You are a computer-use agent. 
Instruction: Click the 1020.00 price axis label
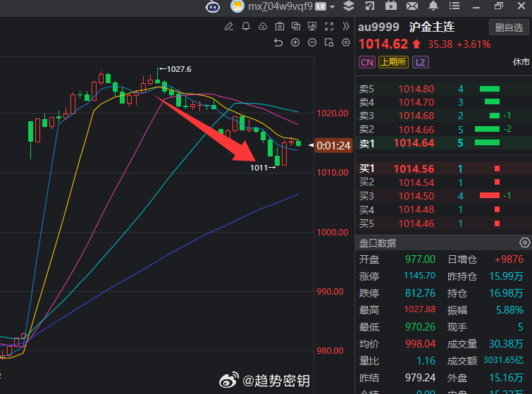tap(333, 113)
